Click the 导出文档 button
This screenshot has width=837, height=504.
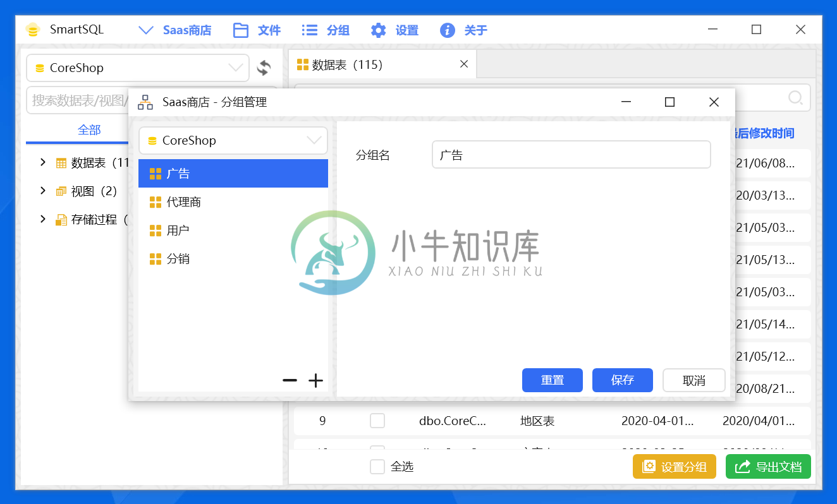(768, 467)
